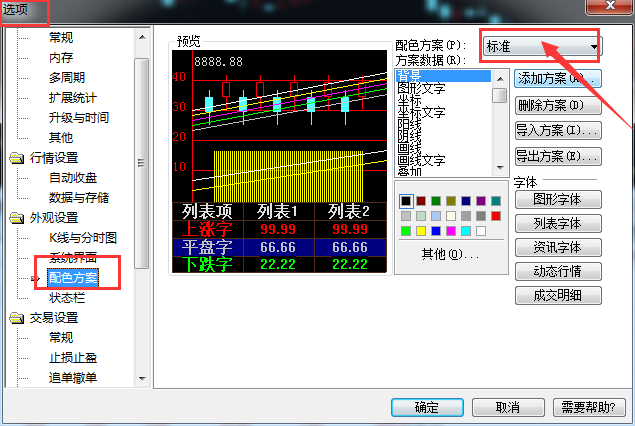Select 画线文字 in the scheme data list
635x426 pixels.
click(x=421, y=160)
